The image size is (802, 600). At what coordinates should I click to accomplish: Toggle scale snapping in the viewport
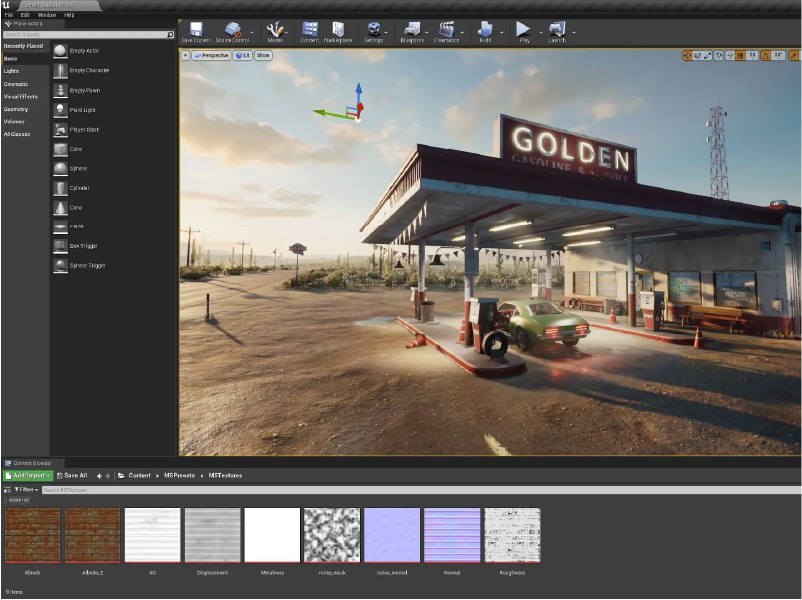794,55
